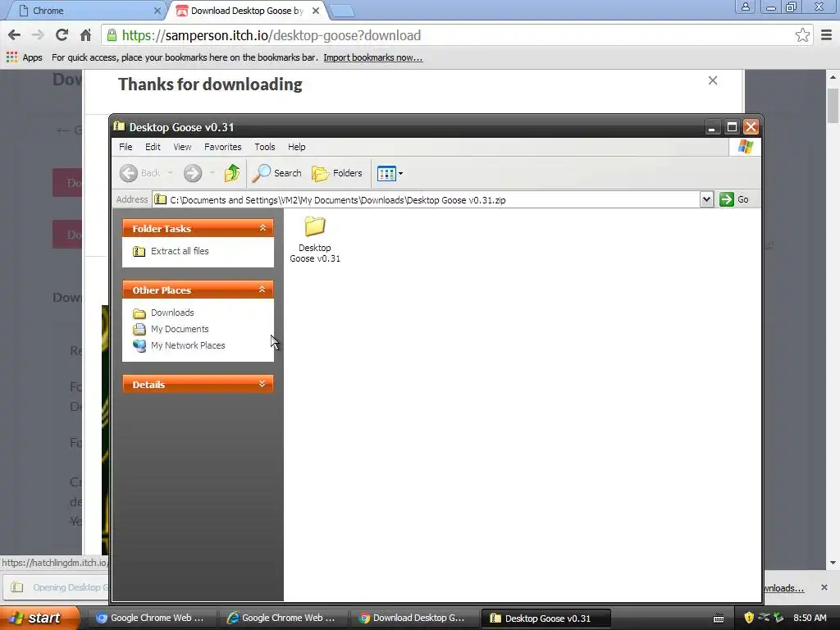Click Chrome's user profile icon
This screenshot has width=840, height=630.
point(745,7)
